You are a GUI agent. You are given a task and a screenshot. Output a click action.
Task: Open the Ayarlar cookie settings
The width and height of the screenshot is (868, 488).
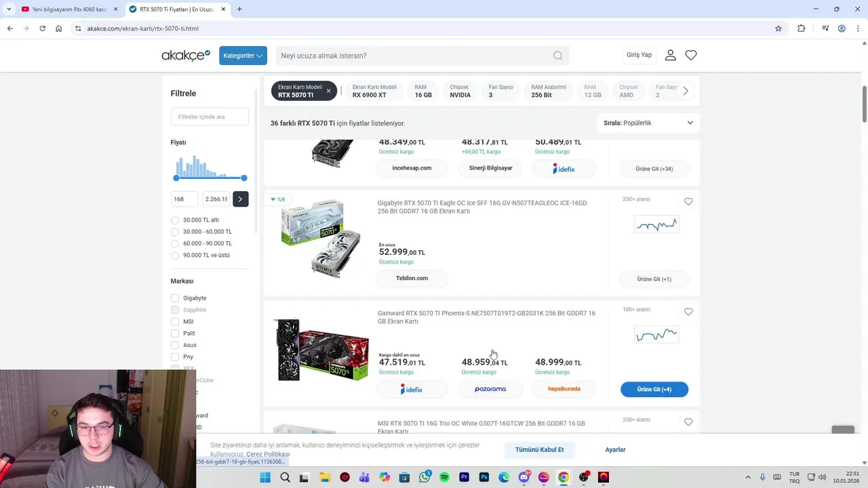[615, 449]
